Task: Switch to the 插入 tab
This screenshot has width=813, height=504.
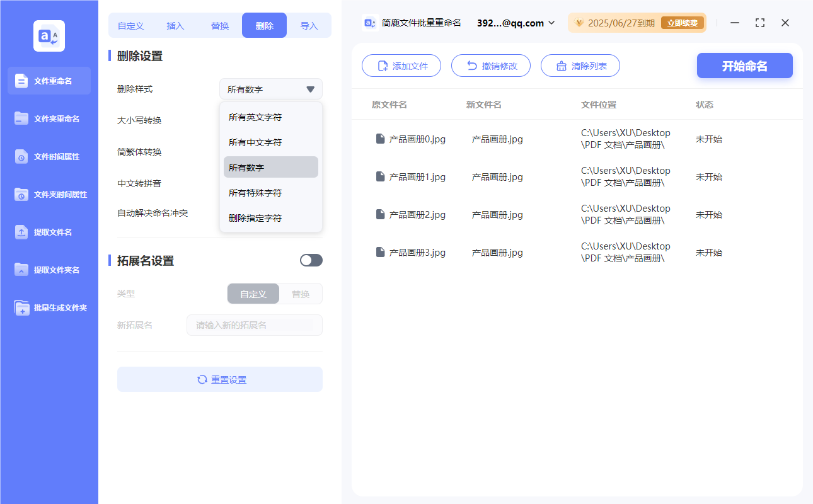Action: (x=175, y=25)
